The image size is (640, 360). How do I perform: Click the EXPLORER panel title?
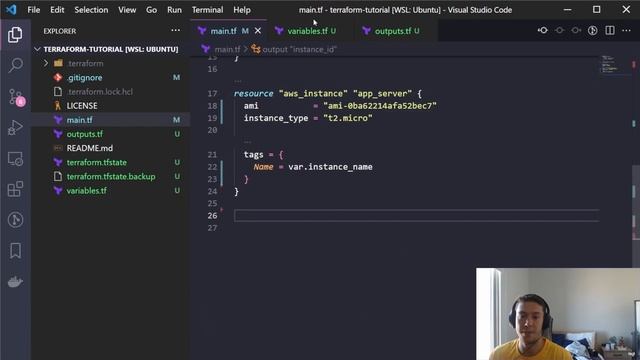tap(60, 31)
